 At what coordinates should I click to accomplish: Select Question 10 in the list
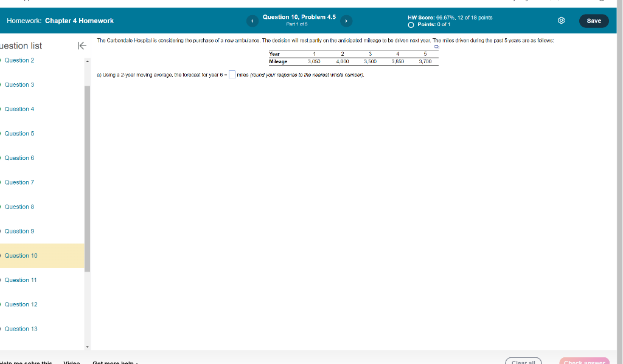pos(21,256)
